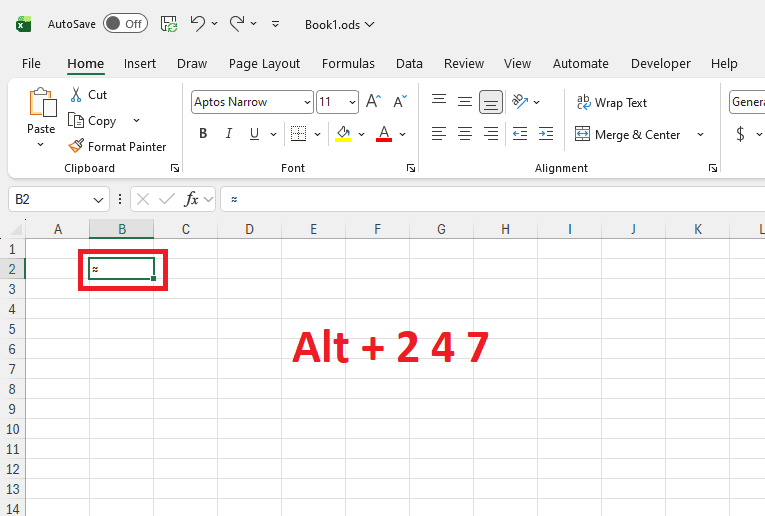Open the Formulas tab
765x516 pixels.
click(348, 64)
